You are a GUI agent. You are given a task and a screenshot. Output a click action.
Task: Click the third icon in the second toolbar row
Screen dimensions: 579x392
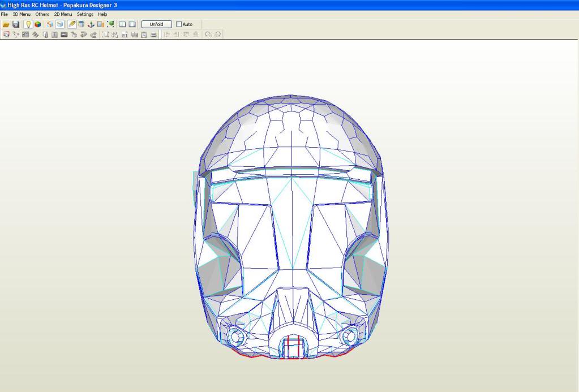(25, 35)
